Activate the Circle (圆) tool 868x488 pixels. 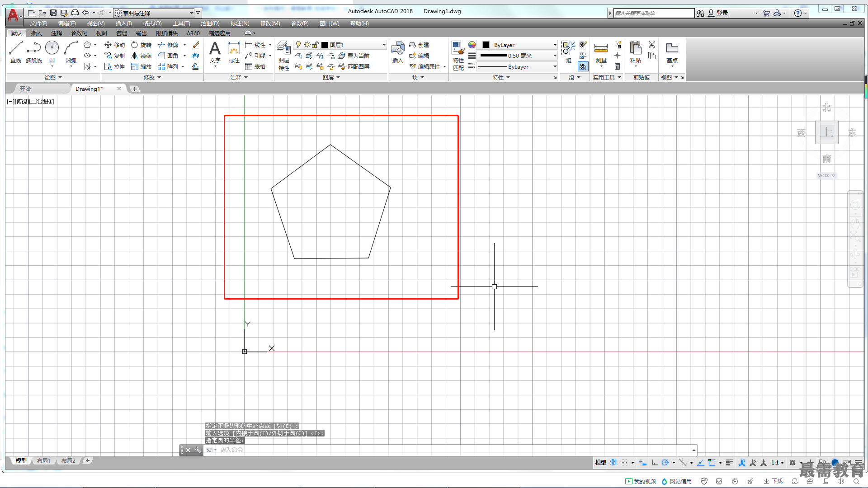[52, 52]
